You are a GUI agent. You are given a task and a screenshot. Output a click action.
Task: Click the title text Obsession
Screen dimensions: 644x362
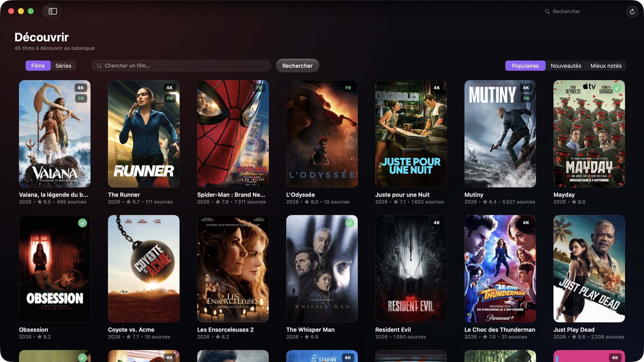tap(34, 330)
